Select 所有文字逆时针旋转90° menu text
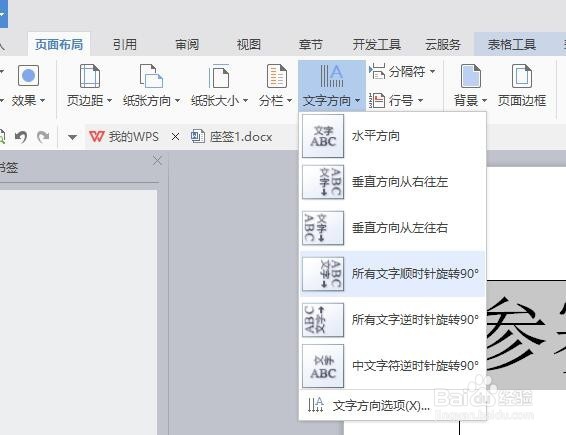Image resolution: width=566 pixels, height=435 pixels. (x=415, y=320)
